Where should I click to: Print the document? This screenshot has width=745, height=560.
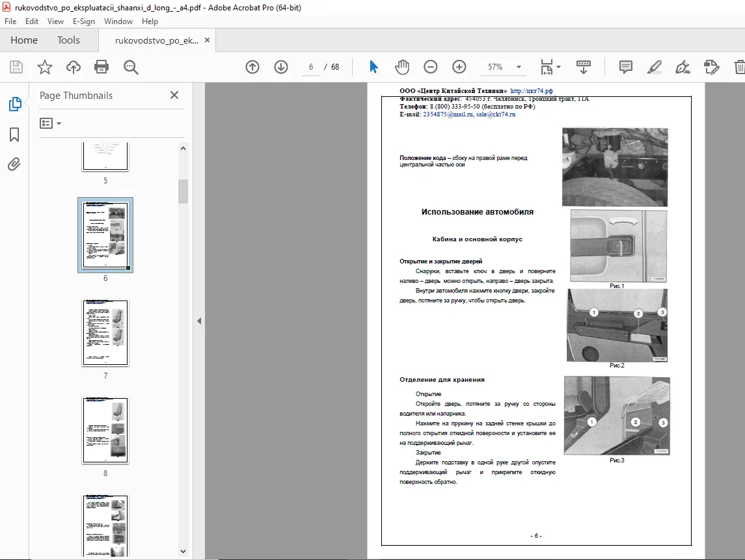point(102,67)
